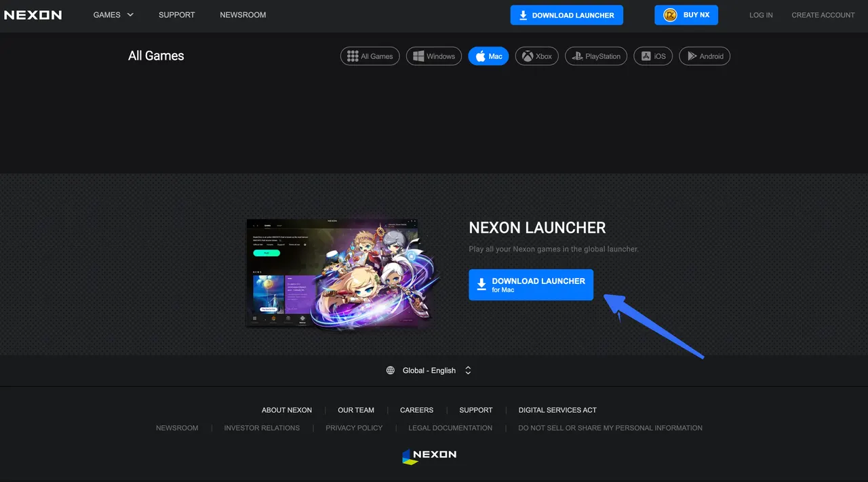Select the All Games filter
Viewport: 868px width, 482px height.
[x=370, y=56]
